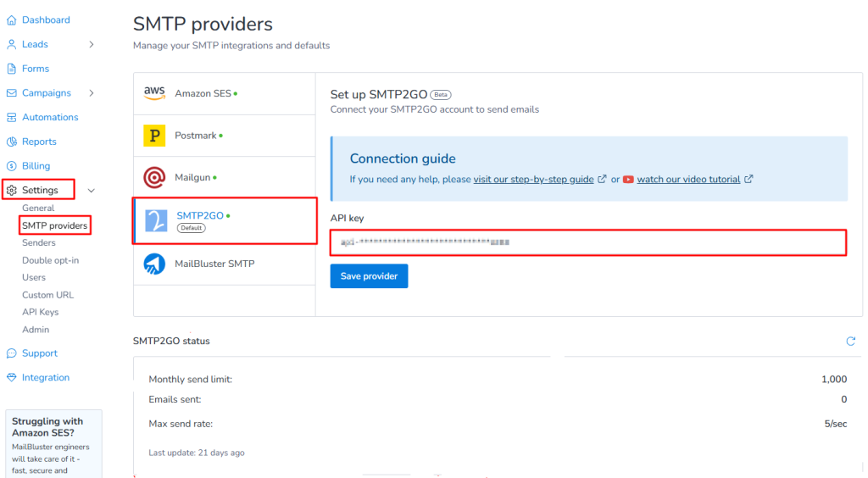Click the MailBluster SMTP paper plane logo
The height and width of the screenshot is (478, 868).
(154, 264)
